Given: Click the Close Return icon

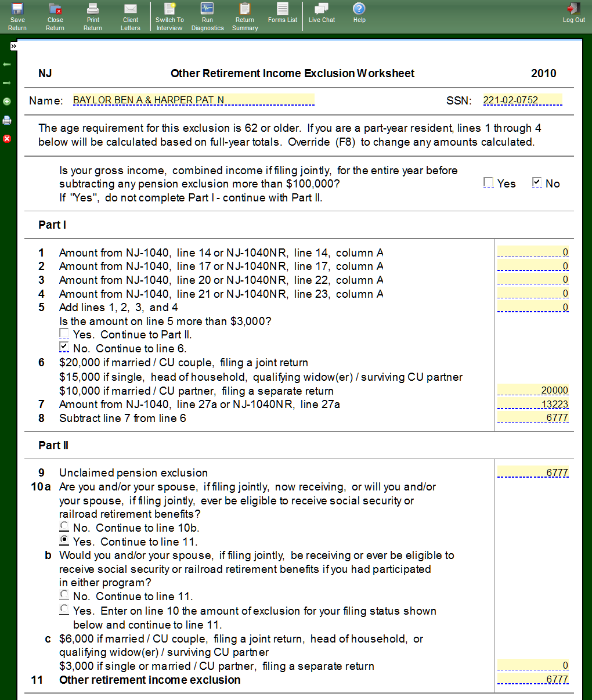Looking at the screenshot, I should pos(55,16).
